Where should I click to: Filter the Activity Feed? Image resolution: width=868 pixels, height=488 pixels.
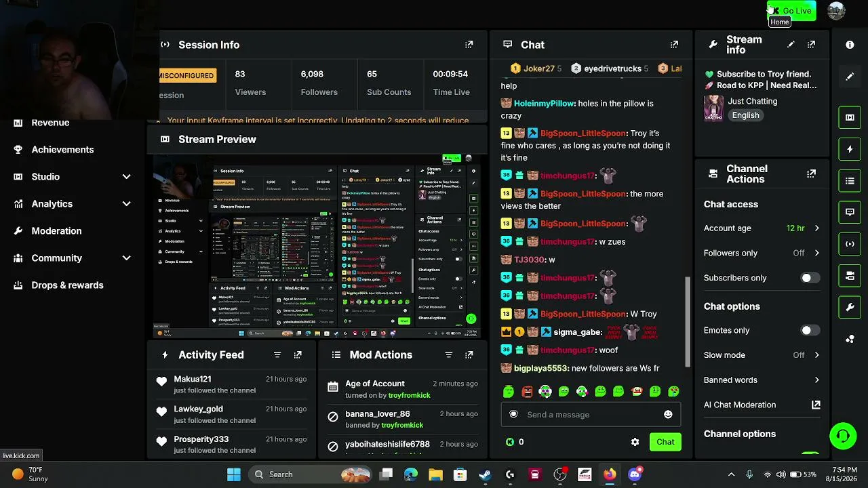point(277,354)
